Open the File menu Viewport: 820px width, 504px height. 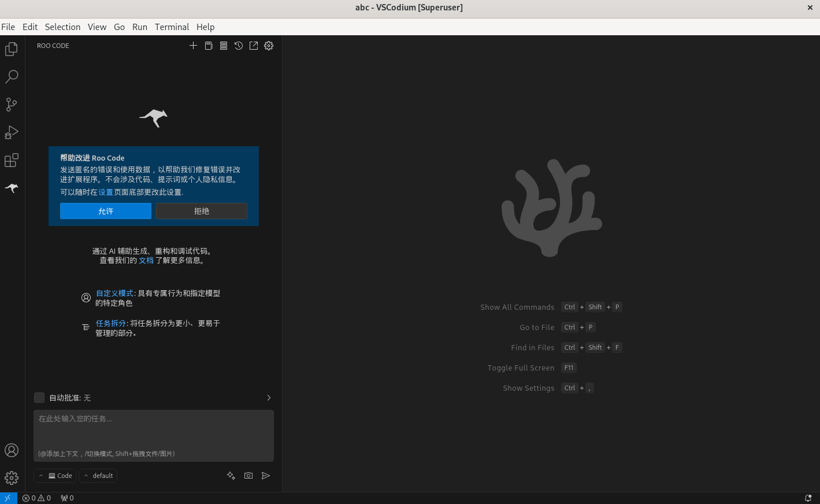pos(8,27)
